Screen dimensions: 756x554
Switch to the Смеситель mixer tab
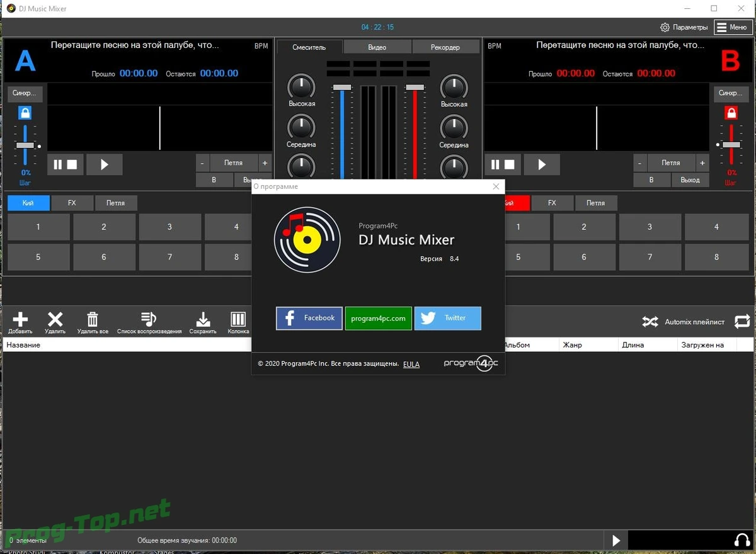pos(309,47)
